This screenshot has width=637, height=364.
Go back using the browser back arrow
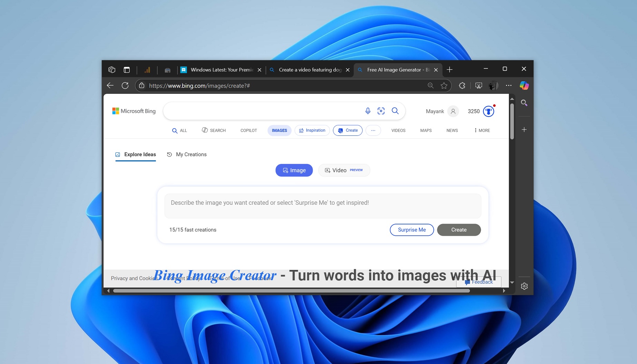110,85
